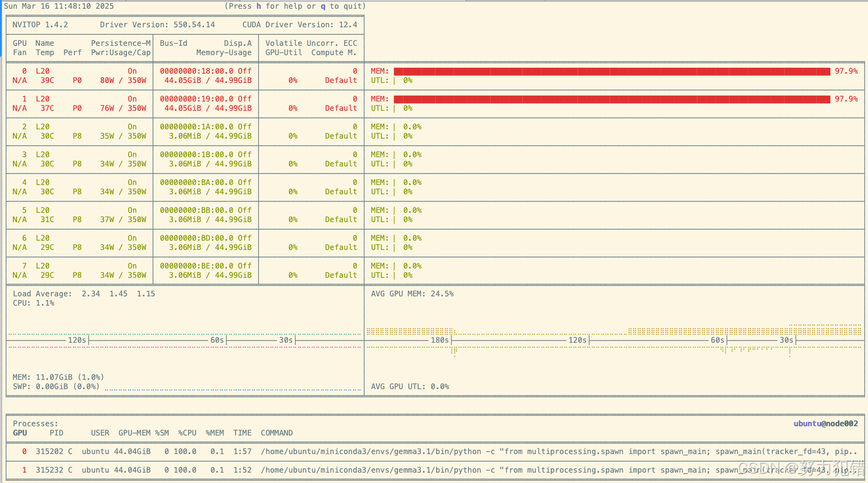The height and width of the screenshot is (483, 868).
Task: Click GPU 2 power reading 35W / 350W
Action: point(123,136)
